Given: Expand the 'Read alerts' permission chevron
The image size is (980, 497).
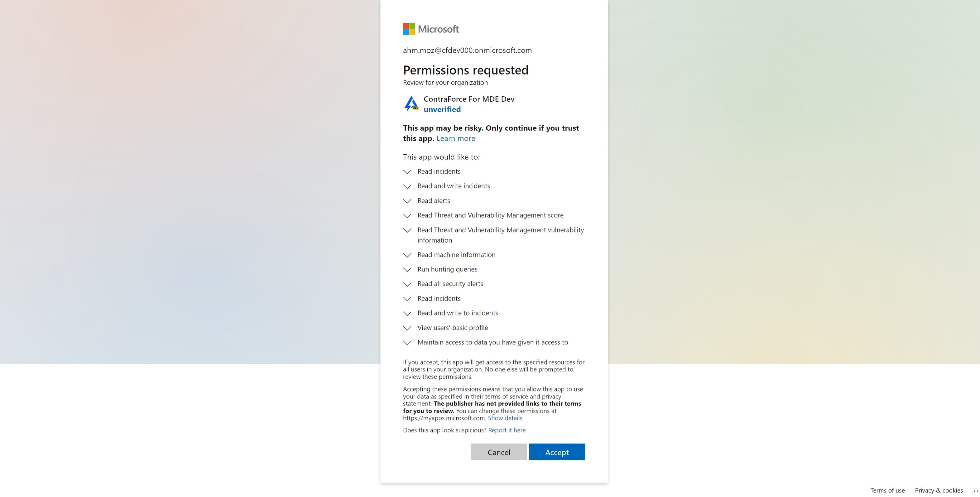Looking at the screenshot, I should pyautogui.click(x=407, y=201).
